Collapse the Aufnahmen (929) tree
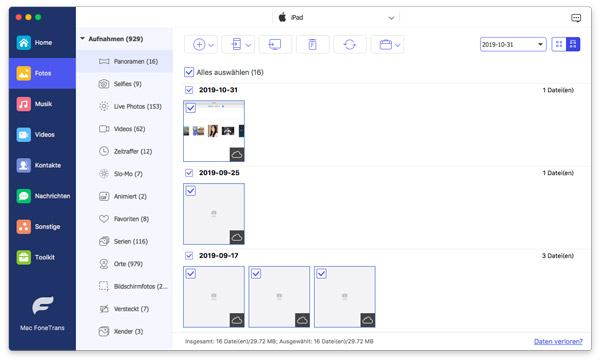The width and height of the screenshot is (600, 361). coord(82,39)
